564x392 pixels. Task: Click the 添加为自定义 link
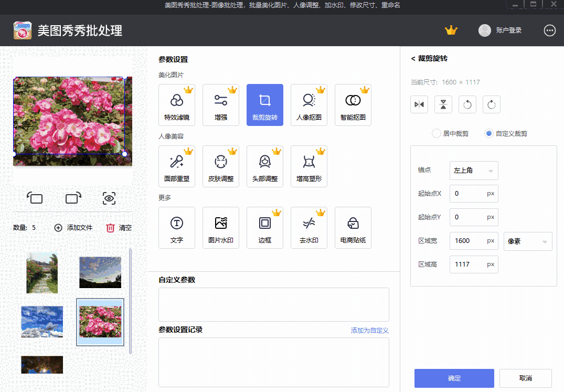(369, 330)
